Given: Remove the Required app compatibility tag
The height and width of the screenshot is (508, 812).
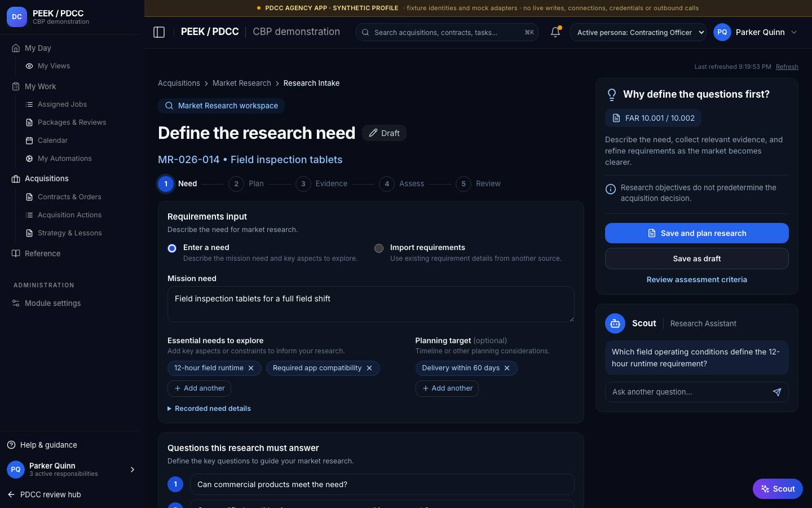Looking at the screenshot, I should coord(369,368).
